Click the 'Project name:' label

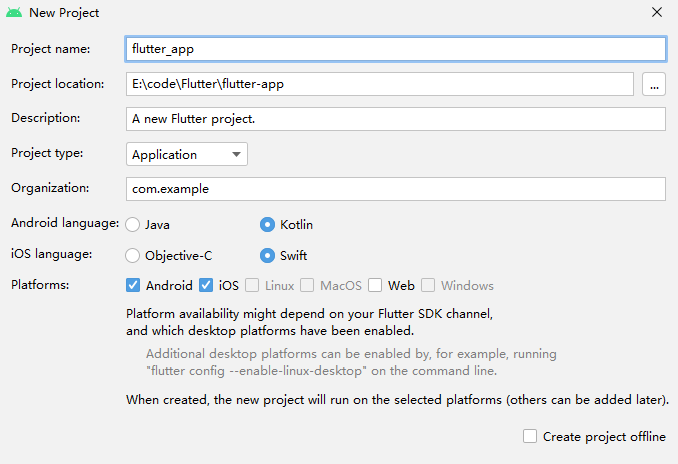[51, 49]
